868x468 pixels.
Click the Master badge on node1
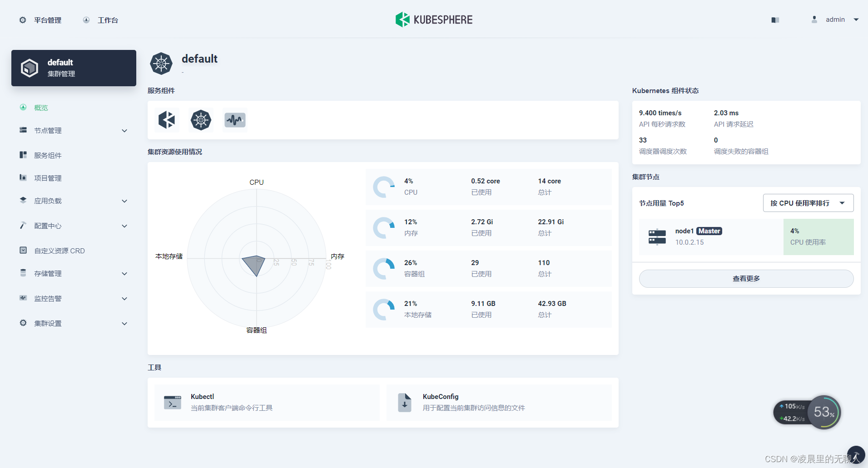click(709, 231)
